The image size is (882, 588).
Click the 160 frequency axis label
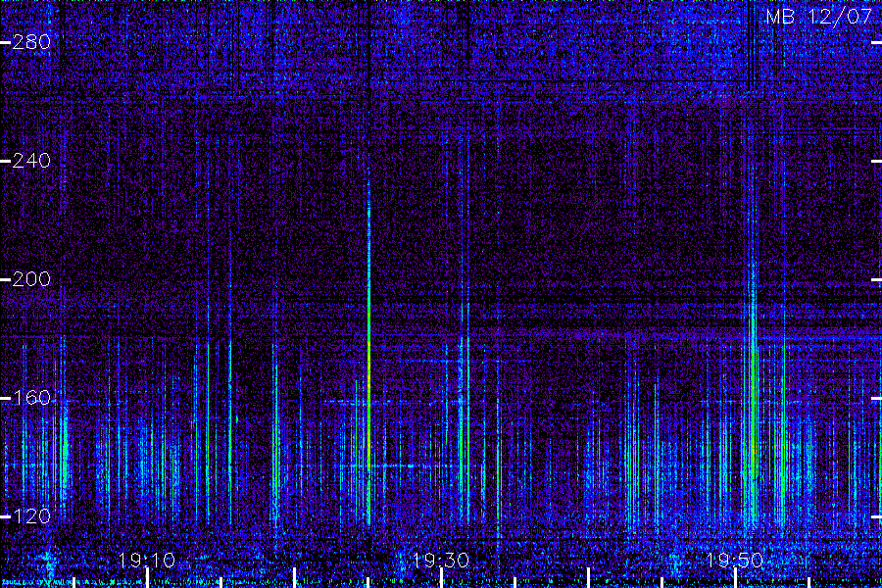(x=31, y=398)
